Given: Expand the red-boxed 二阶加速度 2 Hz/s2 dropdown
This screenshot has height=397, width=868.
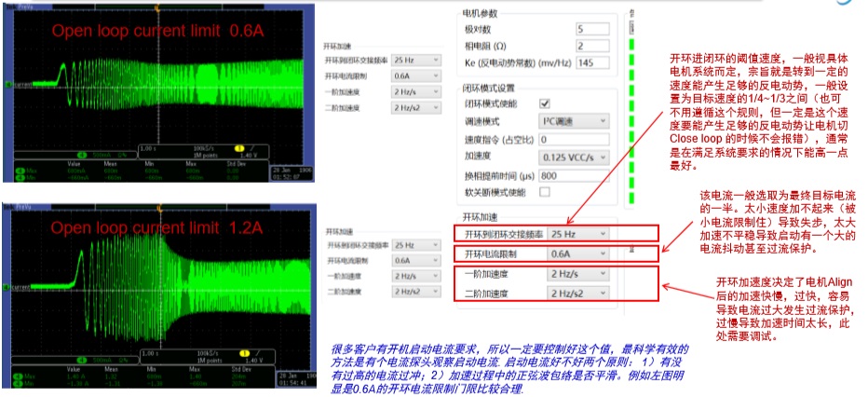Looking at the screenshot, I should (x=578, y=294).
